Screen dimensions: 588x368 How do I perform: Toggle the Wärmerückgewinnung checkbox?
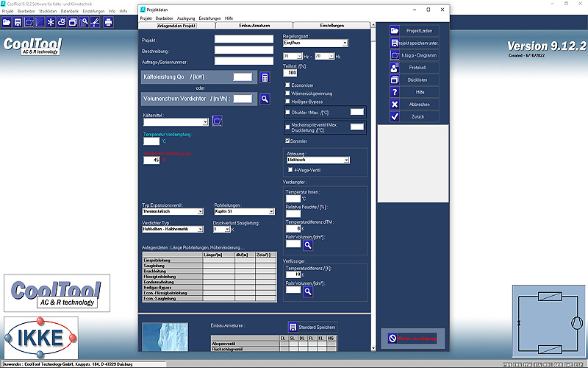click(288, 93)
